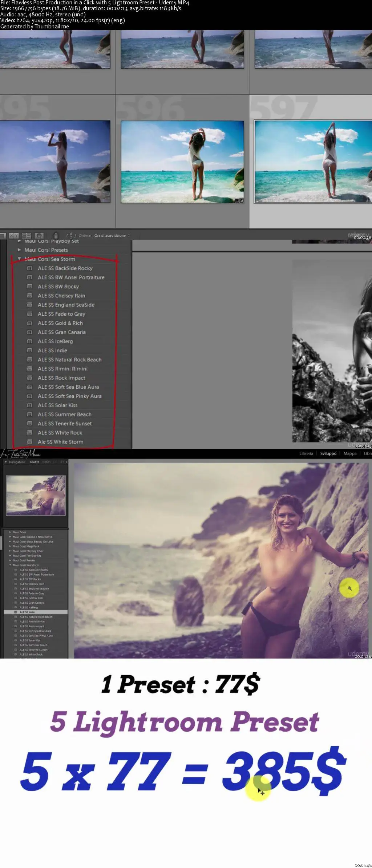Click icon beside ALE SS Rock Impact, large list
Viewport: 372px width, 868px height.
click(30, 378)
